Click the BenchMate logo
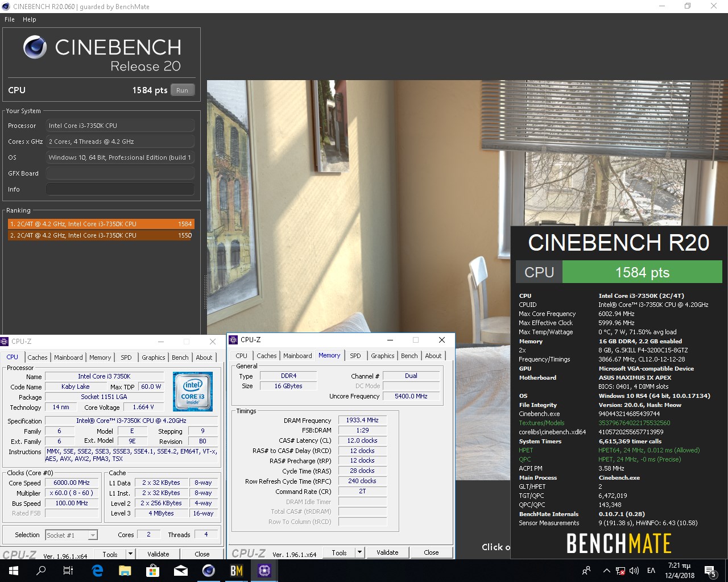This screenshot has height=582, width=728. tap(619, 544)
